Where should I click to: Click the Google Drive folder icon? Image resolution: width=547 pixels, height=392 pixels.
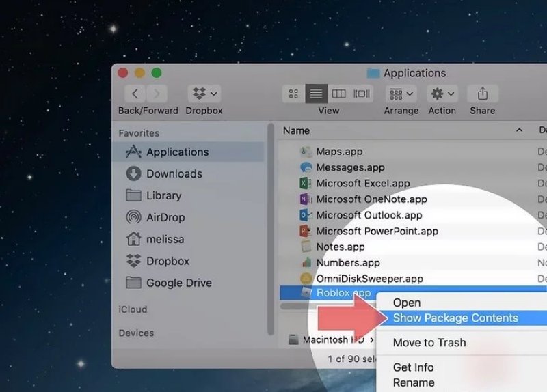pos(133,283)
